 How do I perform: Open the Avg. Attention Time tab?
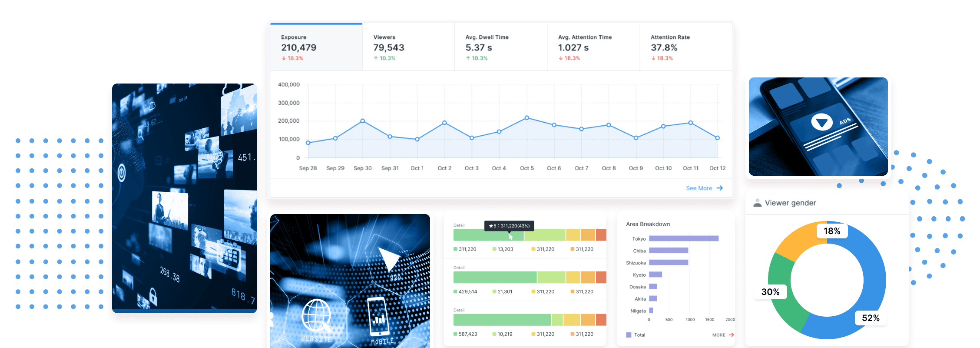593,47
